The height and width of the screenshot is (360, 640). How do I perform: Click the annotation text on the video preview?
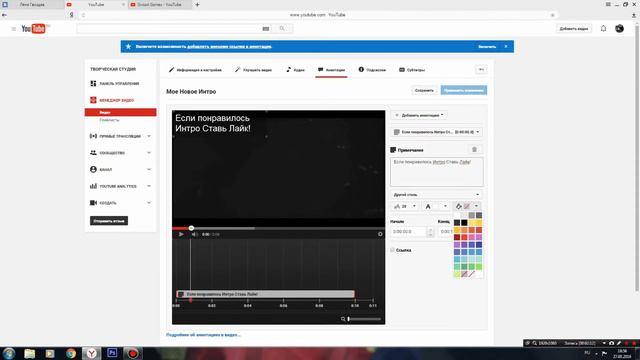213,123
